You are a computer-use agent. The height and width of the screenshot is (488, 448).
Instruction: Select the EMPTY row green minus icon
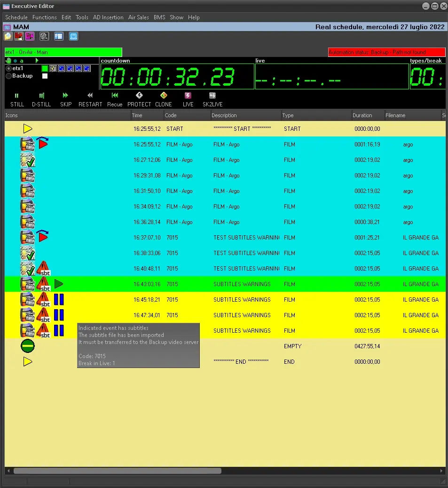coord(28,346)
